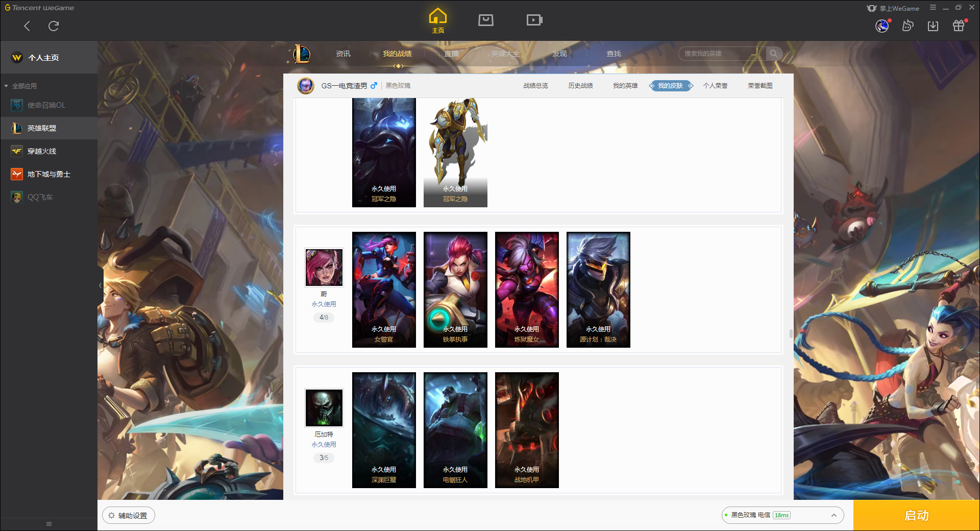Open the 查找 tab

[x=614, y=54]
